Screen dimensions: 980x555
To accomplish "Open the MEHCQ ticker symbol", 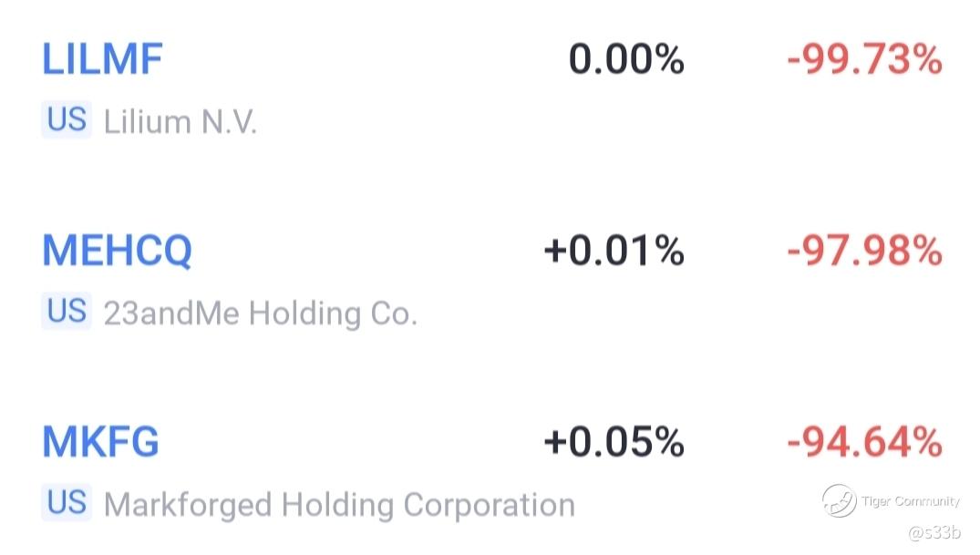I will point(117,252).
